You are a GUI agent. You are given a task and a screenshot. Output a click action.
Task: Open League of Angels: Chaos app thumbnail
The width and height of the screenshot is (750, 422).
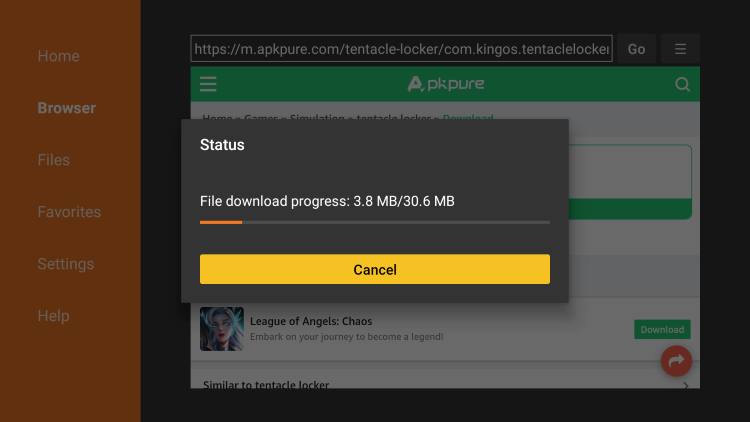(x=221, y=329)
